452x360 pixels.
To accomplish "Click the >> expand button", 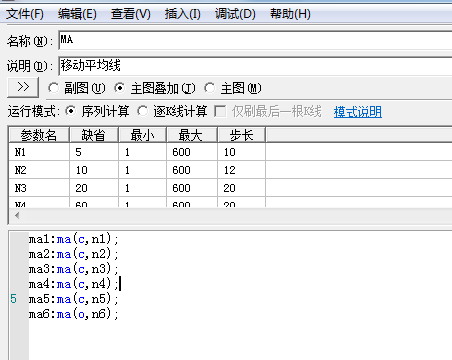I will [23, 87].
